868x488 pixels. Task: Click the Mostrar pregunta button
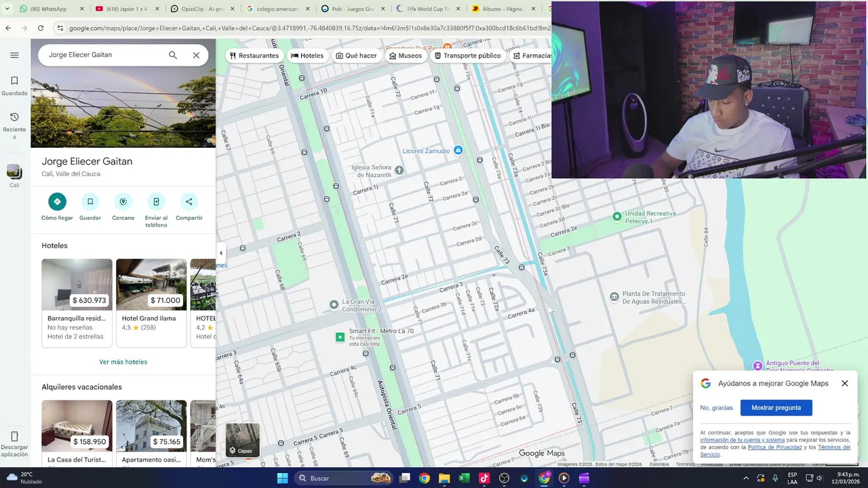[x=776, y=408]
